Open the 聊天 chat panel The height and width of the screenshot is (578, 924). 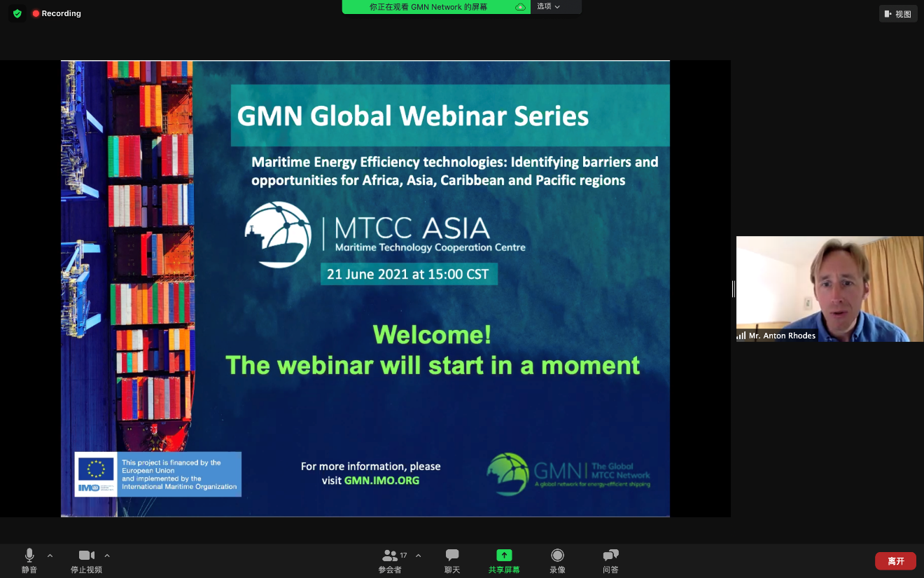point(452,560)
